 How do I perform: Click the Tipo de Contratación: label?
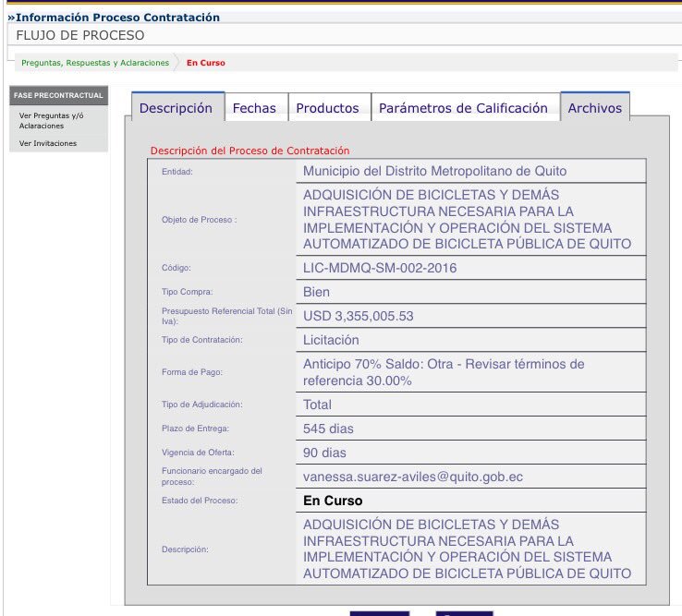click(201, 340)
